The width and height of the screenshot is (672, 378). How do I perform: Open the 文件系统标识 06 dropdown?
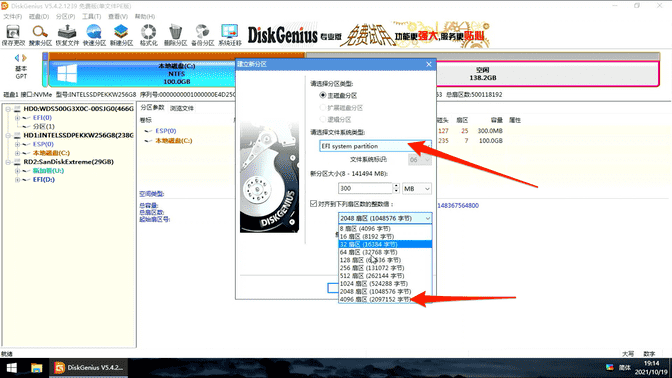pos(420,159)
